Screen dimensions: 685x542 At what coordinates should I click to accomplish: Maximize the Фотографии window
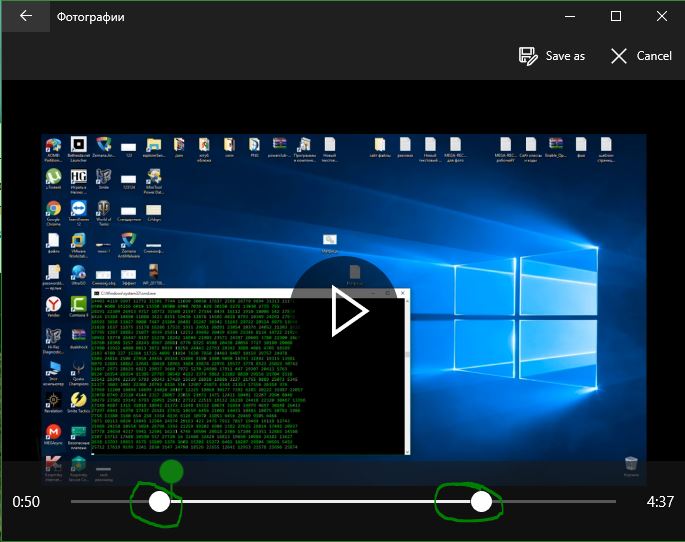coord(616,17)
